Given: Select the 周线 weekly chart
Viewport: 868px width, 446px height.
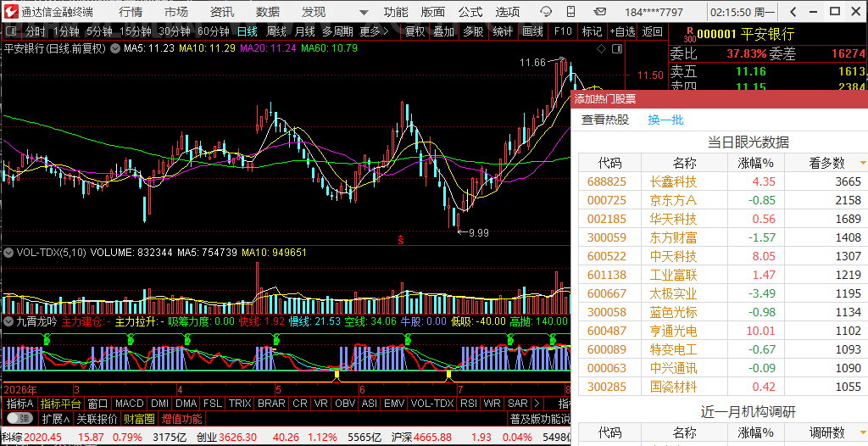Looking at the screenshot, I should (x=275, y=31).
